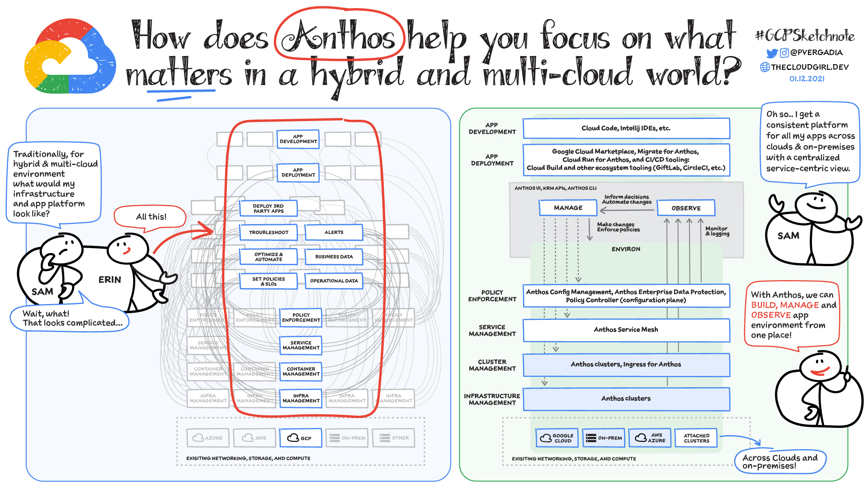Image resolution: width=868 pixels, height=488 pixels.
Task: Click the Anthos clusters, Ingress for Anthos bar
Action: coord(626,365)
